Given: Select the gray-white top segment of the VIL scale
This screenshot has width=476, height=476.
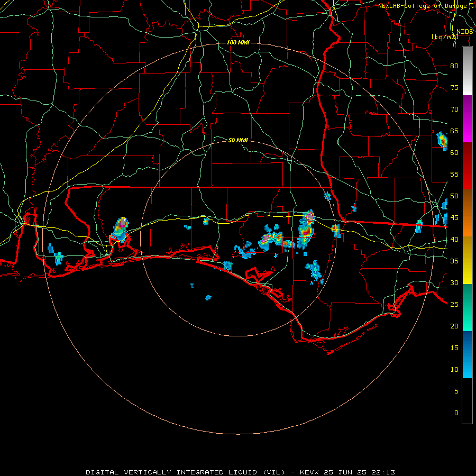Looking at the screenshot, I should pyautogui.click(x=467, y=71).
